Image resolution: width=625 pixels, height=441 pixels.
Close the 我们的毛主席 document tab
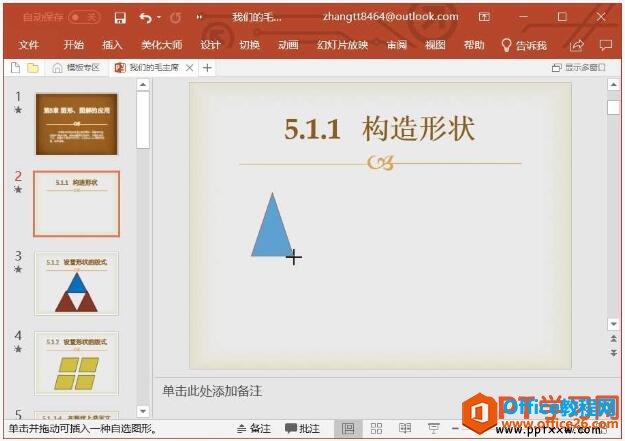coord(190,68)
